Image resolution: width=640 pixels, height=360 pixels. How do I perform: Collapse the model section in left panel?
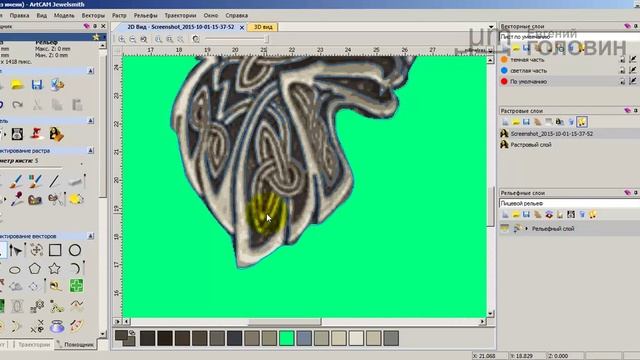(x=91, y=121)
